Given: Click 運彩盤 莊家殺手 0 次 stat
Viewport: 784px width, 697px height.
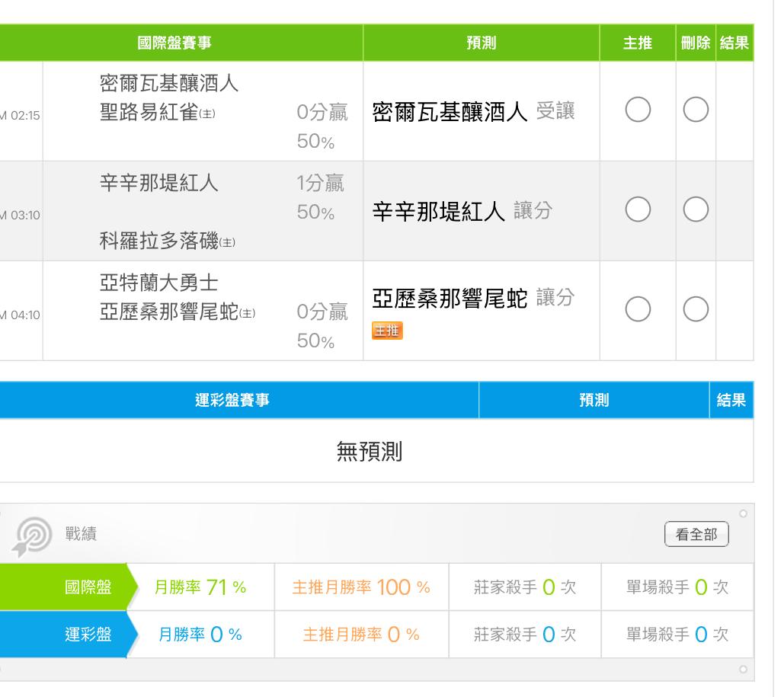Looking at the screenshot, I should tap(525, 635).
